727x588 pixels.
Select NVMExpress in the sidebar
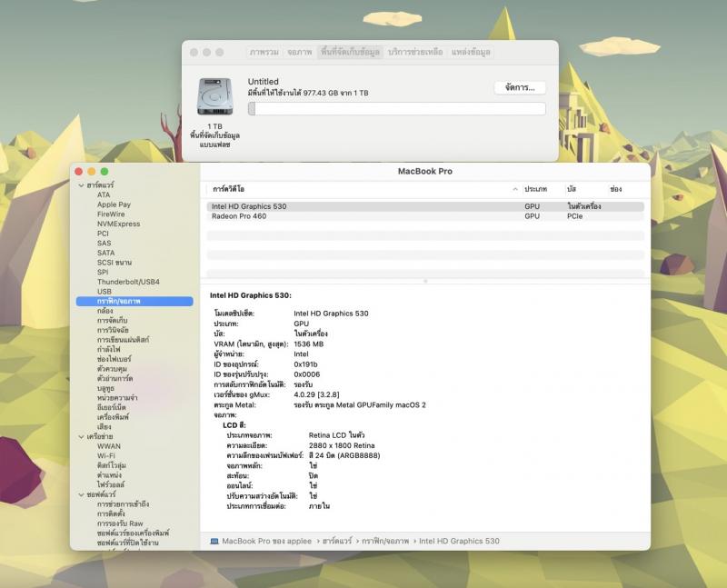coord(119,224)
